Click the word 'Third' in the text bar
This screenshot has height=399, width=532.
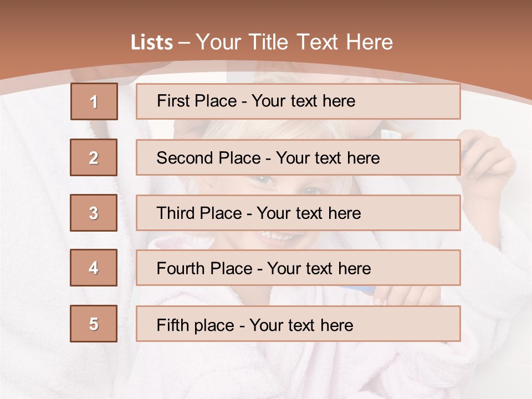coord(176,213)
